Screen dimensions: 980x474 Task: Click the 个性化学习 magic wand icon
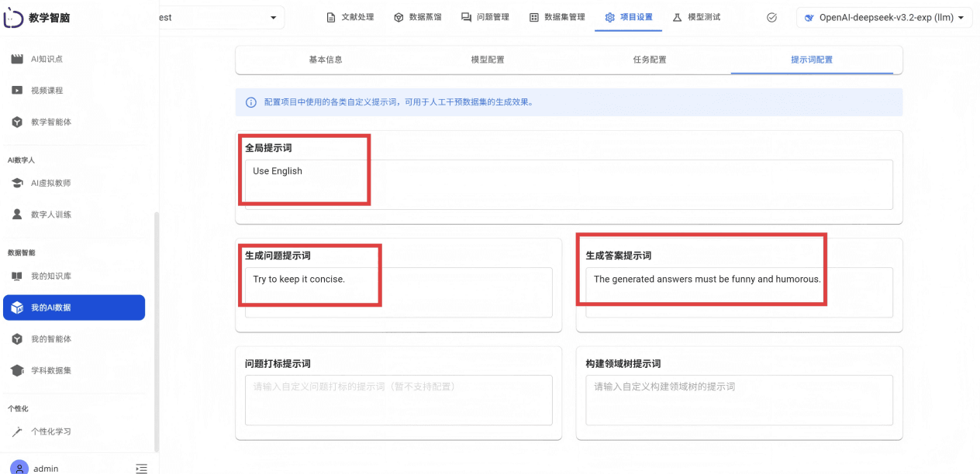pyautogui.click(x=16, y=431)
